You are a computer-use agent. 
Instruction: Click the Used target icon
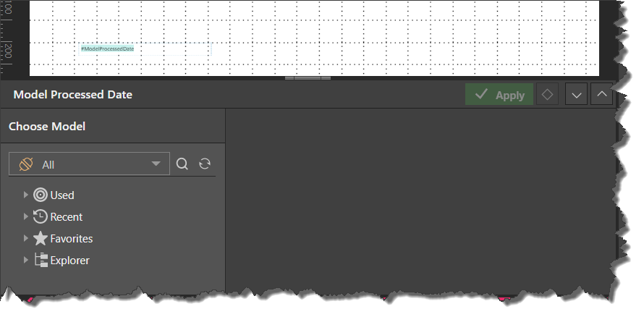pyautogui.click(x=41, y=195)
